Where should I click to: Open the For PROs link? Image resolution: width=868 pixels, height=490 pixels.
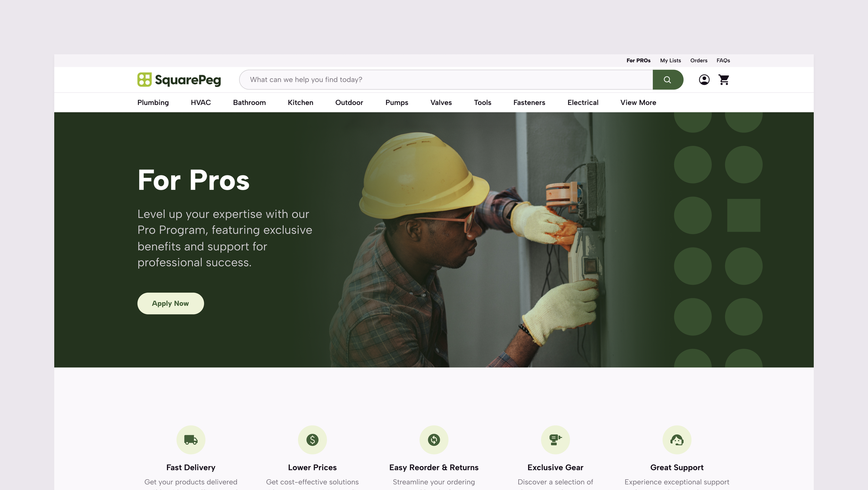click(639, 60)
